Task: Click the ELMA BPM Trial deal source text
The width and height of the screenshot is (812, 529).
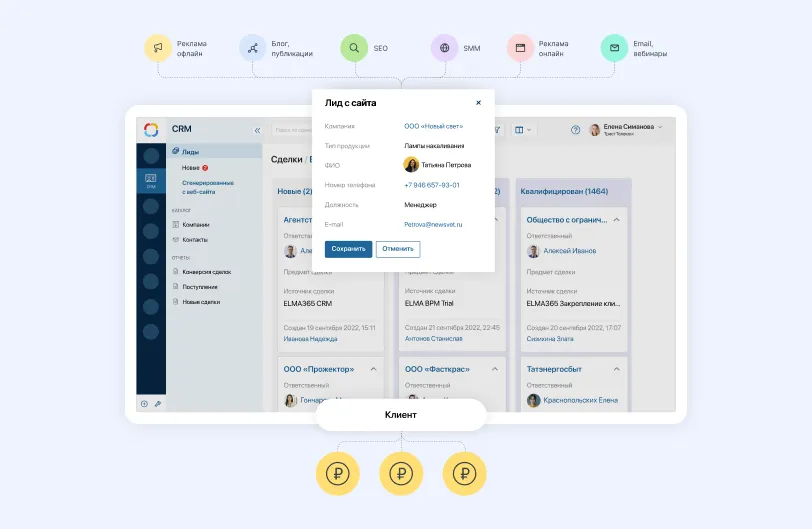Action: tap(429, 303)
